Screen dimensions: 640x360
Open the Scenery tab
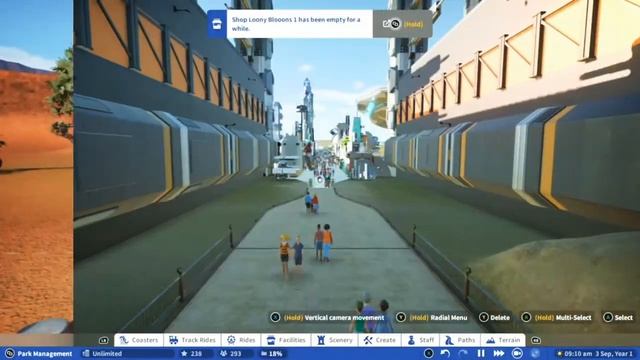click(335, 340)
